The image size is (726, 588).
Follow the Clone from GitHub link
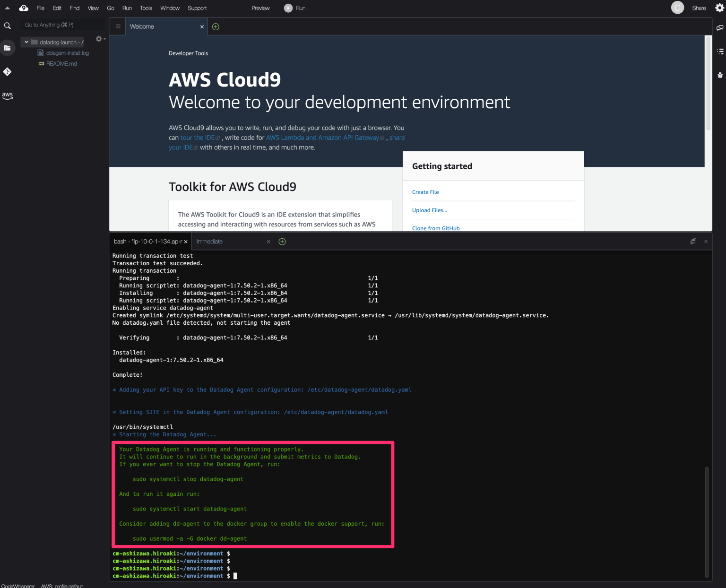pos(435,228)
